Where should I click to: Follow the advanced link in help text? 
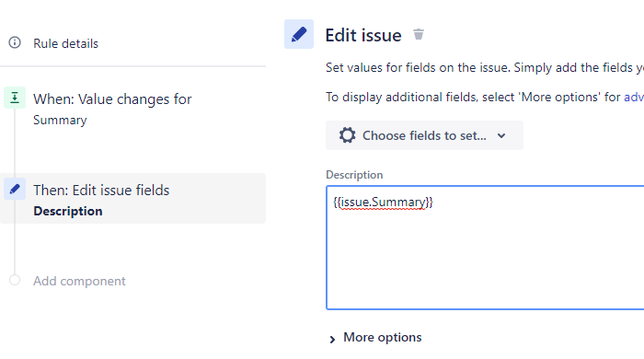(634, 97)
